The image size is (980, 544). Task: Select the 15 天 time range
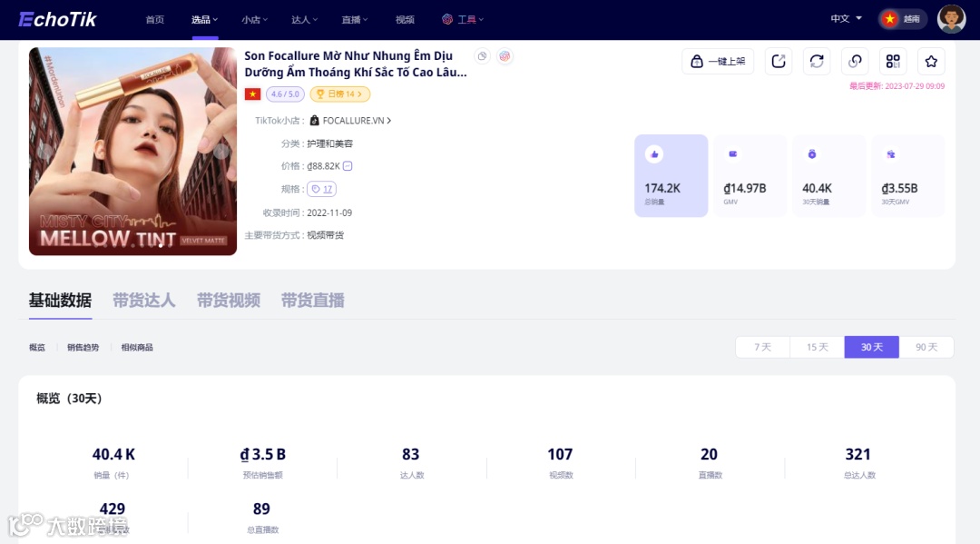[817, 347]
